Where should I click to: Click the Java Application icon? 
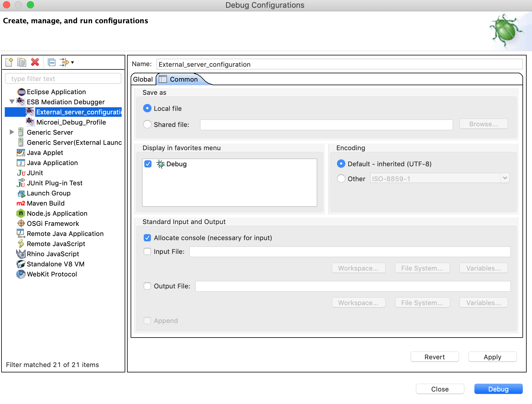21,163
